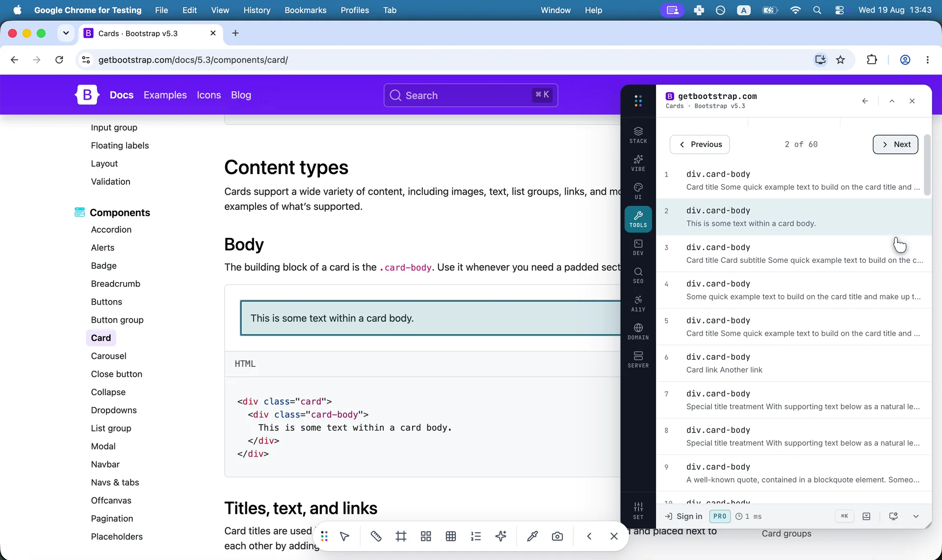This screenshot has height=560, width=942.
Task: Open the Dropdowns sidebar link
Action: click(x=114, y=410)
